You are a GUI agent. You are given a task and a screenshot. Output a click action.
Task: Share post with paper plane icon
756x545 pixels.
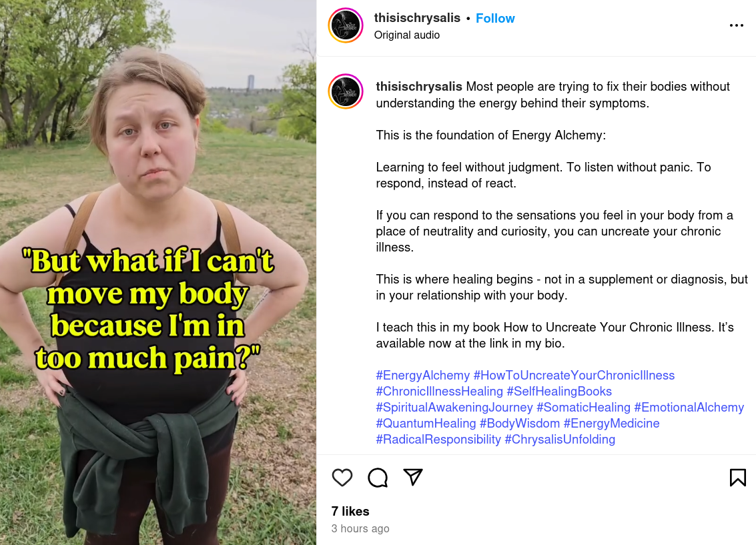[413, 477]
